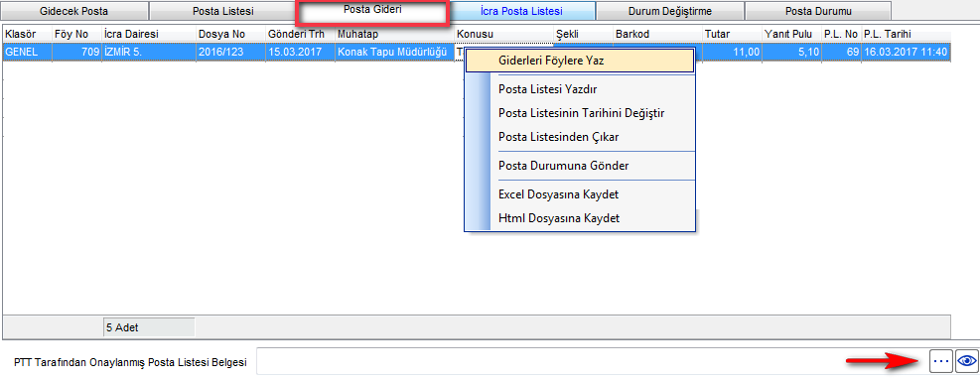Go to the Durum Değiştirme tab

(669, 11)
